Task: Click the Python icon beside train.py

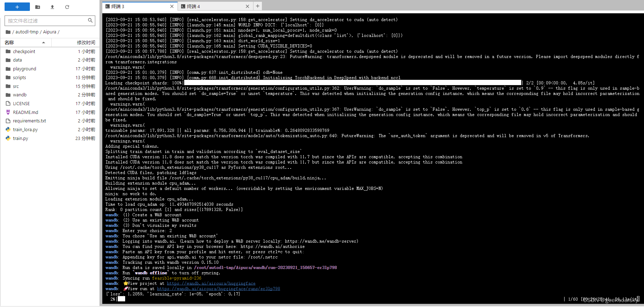Action: coord(8,138)
